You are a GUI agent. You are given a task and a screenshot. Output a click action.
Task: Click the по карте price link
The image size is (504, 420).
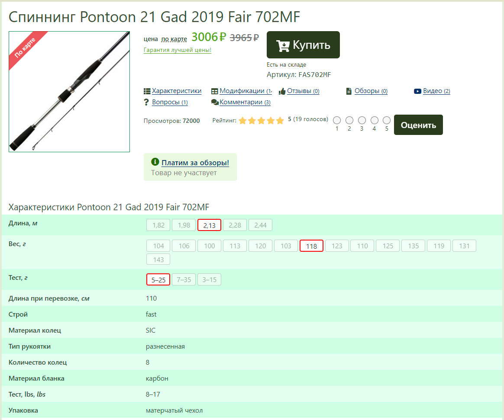[174, 39]
